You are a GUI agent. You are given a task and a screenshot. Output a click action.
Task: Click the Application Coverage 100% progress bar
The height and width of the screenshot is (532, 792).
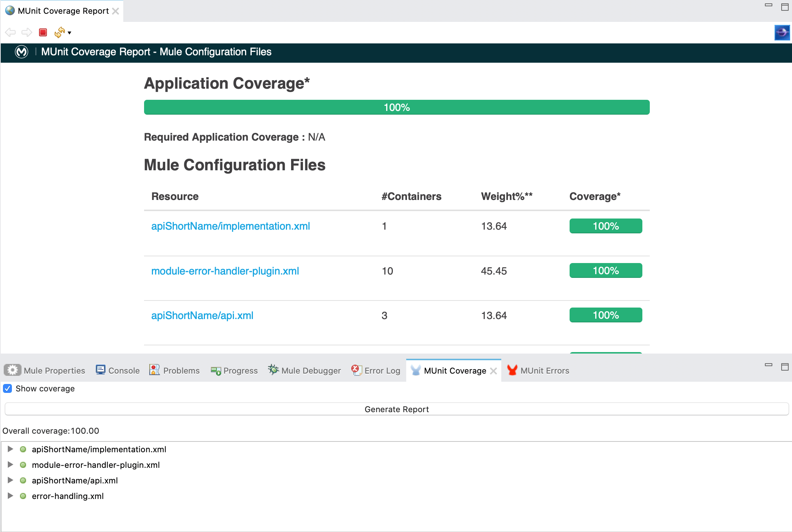pos(397,108)
